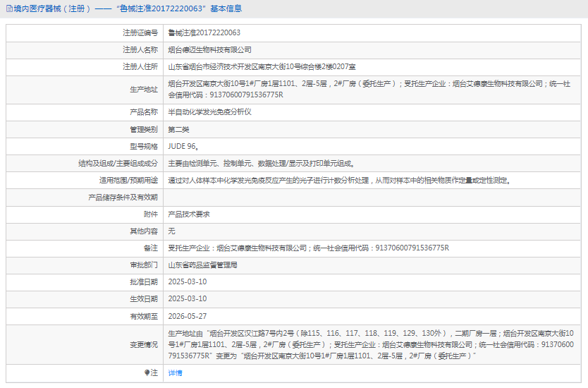Select the structure text 主要由检测单元
Viewport: 588px width, 388px height.
coord(262,163)
